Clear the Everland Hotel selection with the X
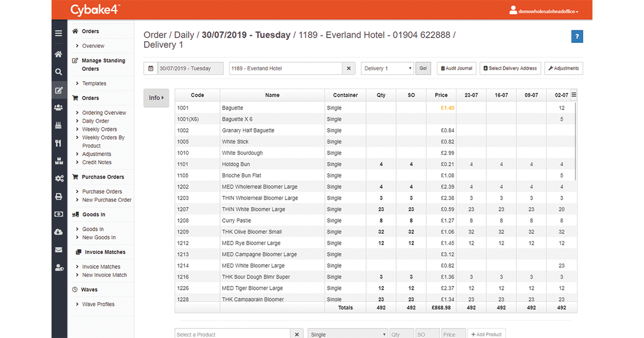Viewport: 644px width, 338px height. [x=348, y=68]
